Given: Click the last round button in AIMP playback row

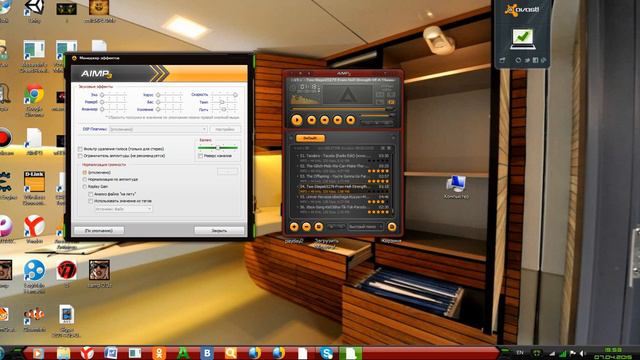Looking at the screenshot, I should click(x=350, y=120).
